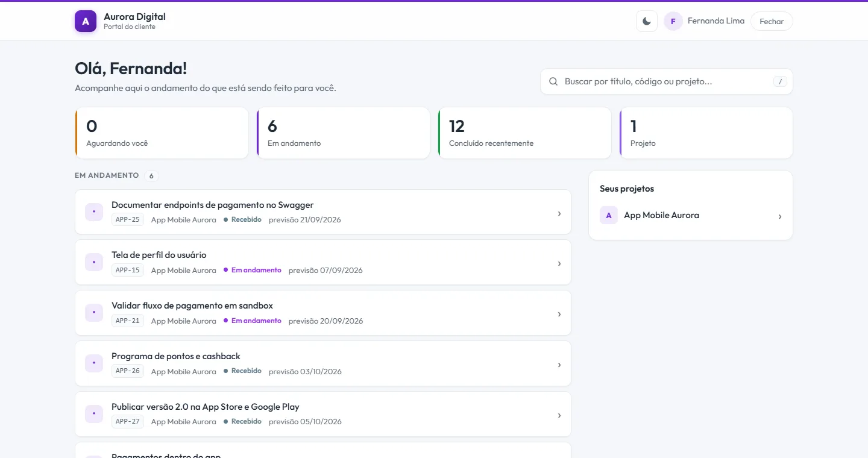The image size is (868, 458).
Task: Click the APP-26 code badge
Action: 128,371
